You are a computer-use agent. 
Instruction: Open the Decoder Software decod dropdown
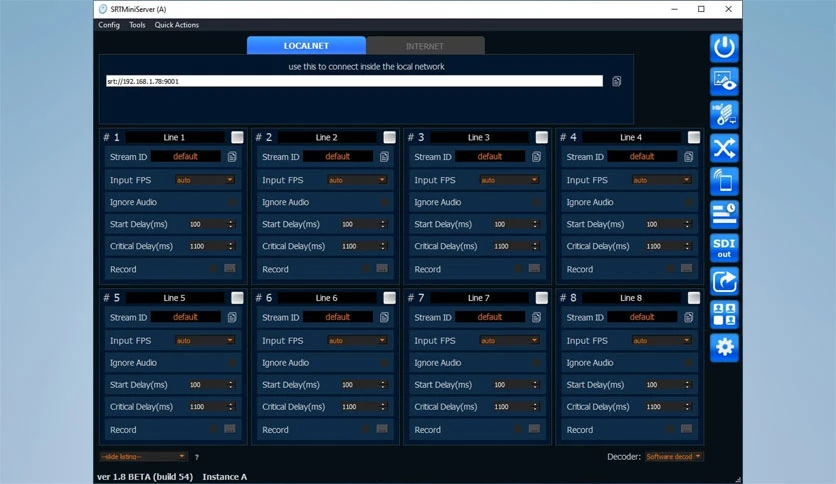tap(674, 457)
